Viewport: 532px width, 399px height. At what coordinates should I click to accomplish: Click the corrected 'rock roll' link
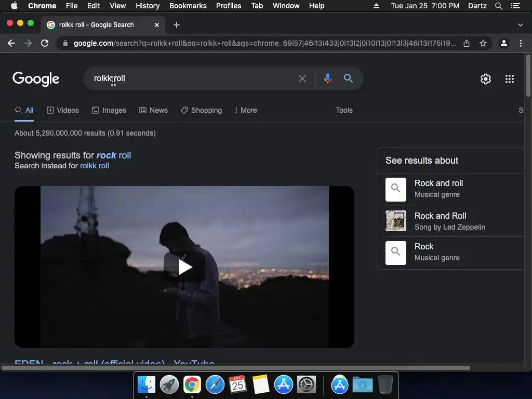pos(114,155)
